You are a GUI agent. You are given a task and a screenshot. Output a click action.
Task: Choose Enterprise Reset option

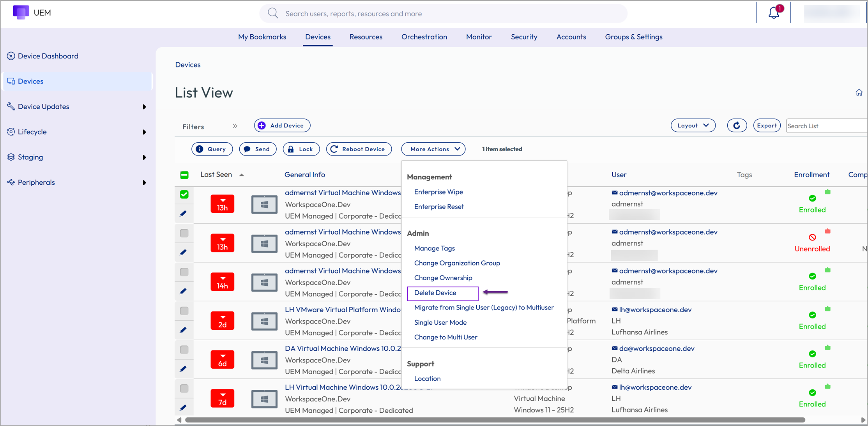[439, 207]
